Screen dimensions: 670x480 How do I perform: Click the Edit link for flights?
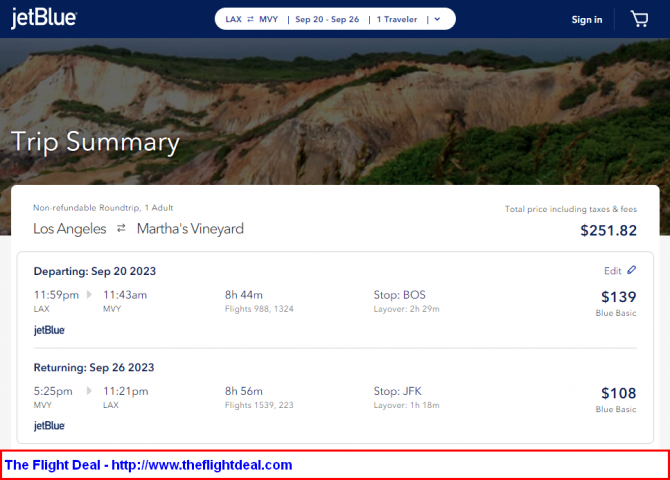pyautogui.click(x=612, y=271)
